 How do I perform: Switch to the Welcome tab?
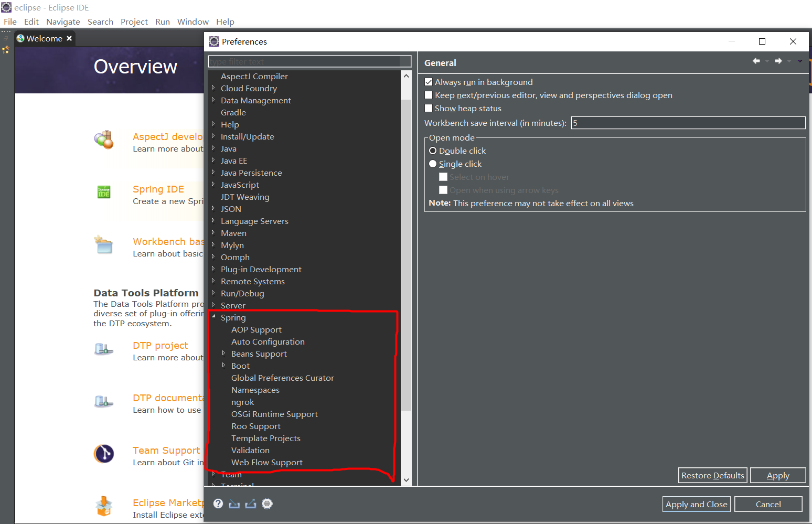tap(44, 38)
